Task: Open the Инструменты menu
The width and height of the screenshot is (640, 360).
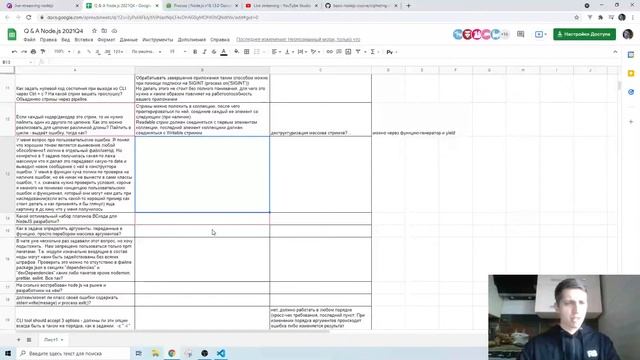Action: click(158, 40)
